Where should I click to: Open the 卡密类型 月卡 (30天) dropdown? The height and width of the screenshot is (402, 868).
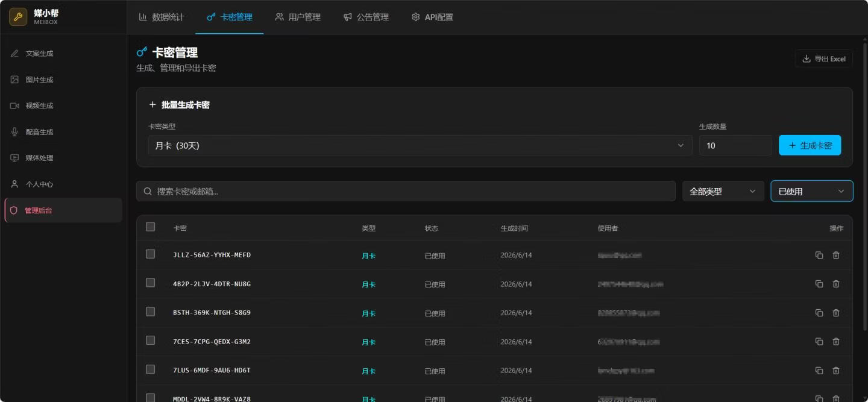point(420,145)
